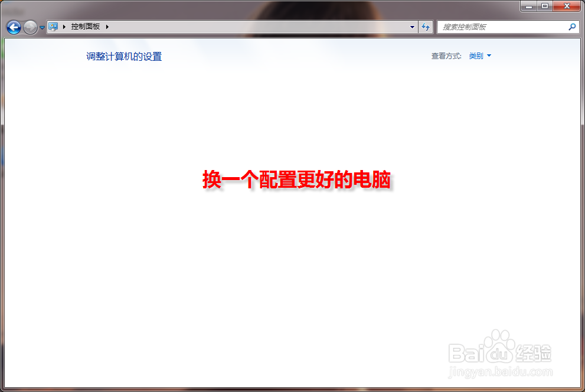The height and width of the screenshot is (392, 585).
Task: Open the 类别 view-by dropdown
Action: click(x=480, y=56)
